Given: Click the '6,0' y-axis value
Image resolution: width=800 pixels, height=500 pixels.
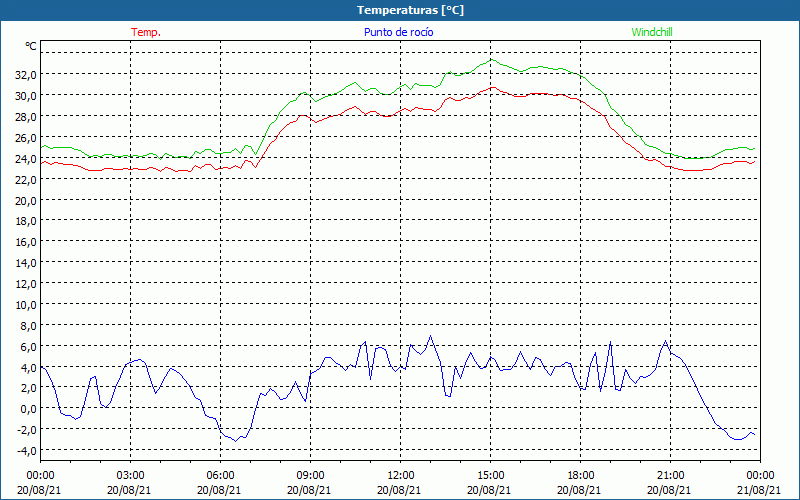Looking at the screenshot, I should point(29,346).
